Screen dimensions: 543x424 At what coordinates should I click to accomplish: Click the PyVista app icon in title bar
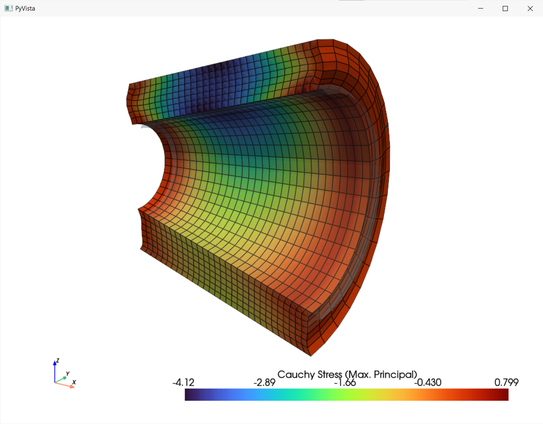pyautogui.click(x=8, y=8)
